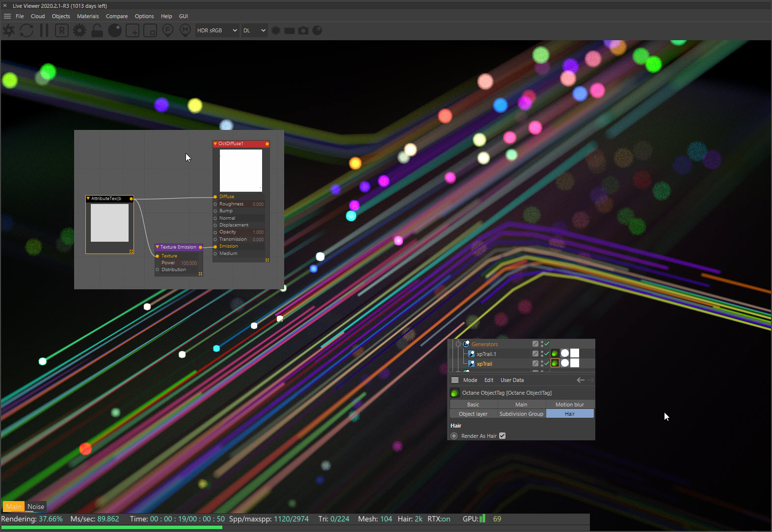Toggle the Generators visibility dots
Screen dimensions: 772x532
[x=542, y=344]
